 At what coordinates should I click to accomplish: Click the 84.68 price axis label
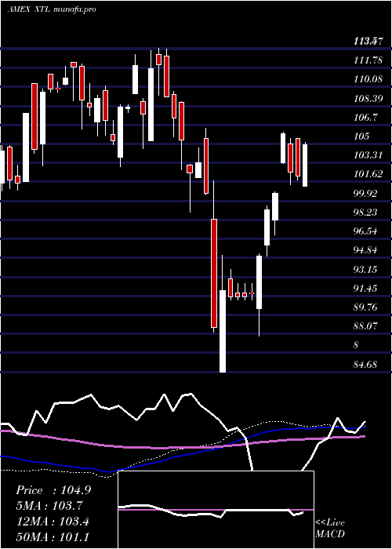point(365,365)
